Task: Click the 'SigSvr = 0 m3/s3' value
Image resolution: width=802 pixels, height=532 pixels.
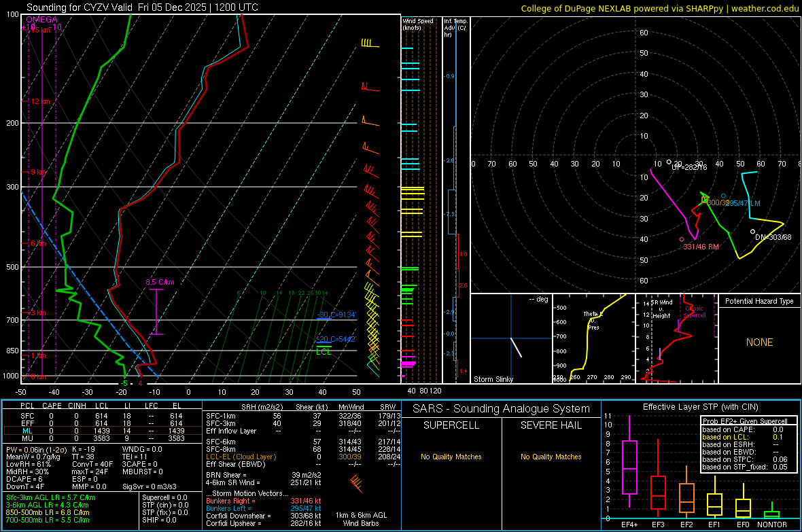Action: 150,487
